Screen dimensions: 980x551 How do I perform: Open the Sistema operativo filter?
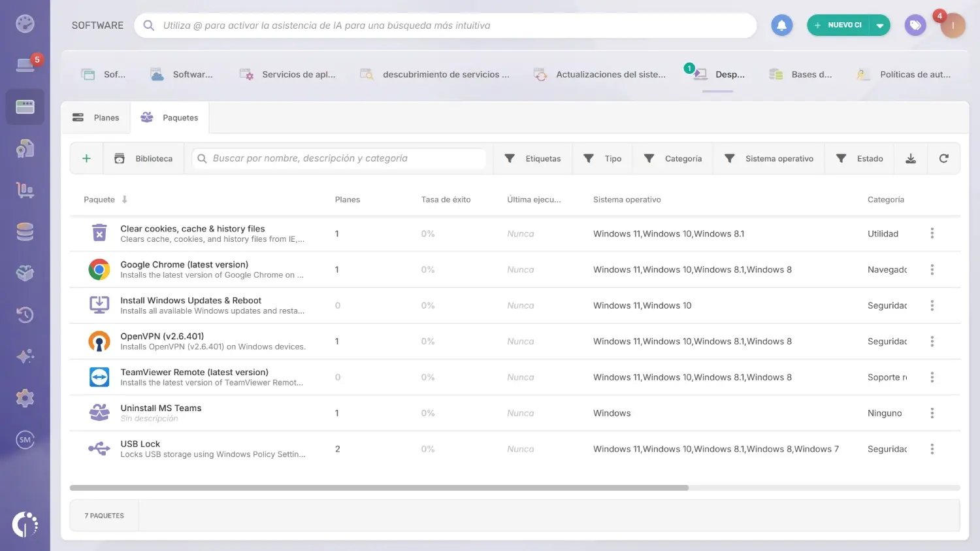pos(769,158)
